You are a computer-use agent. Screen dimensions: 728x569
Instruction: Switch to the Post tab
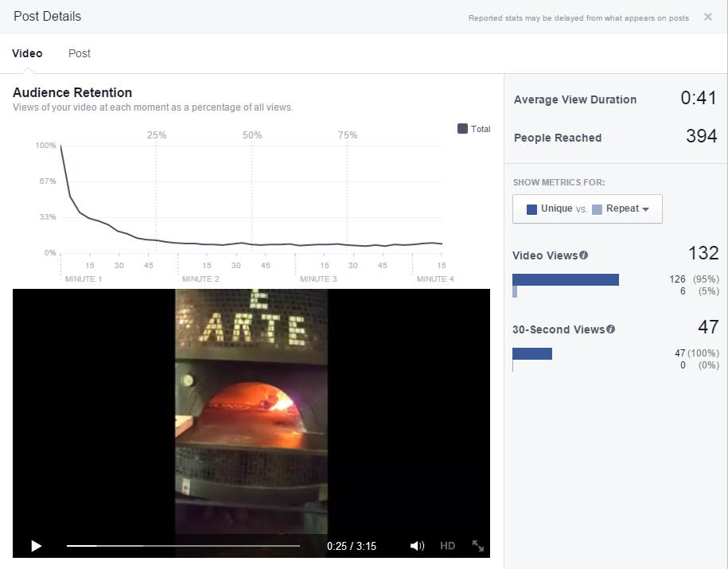[x=80, y=53]
